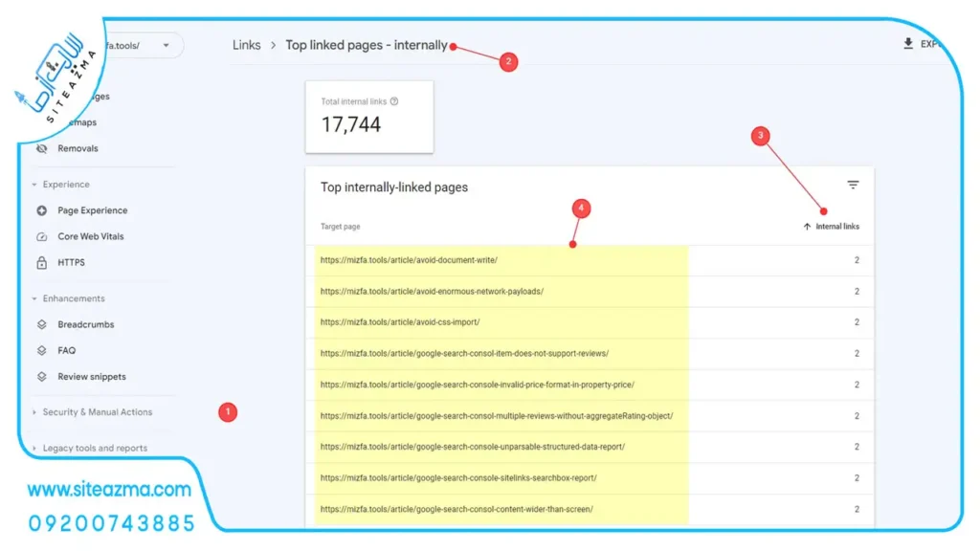The width and height of the screenshot is (980, 551).
Task: Open the table filter icon
Action: click(853, 185)
